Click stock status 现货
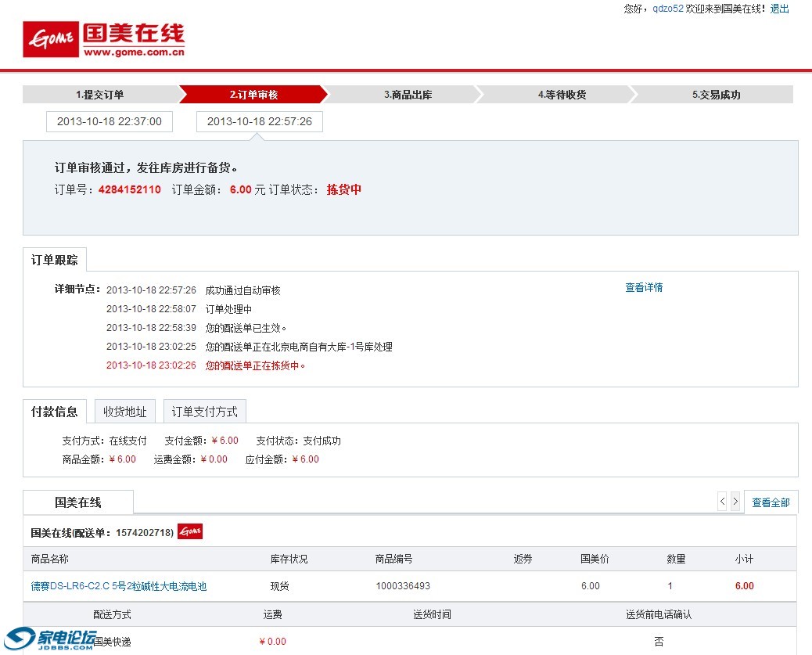Image resolution: width=812 pixels, height=655 pixels. click(279, 586)
